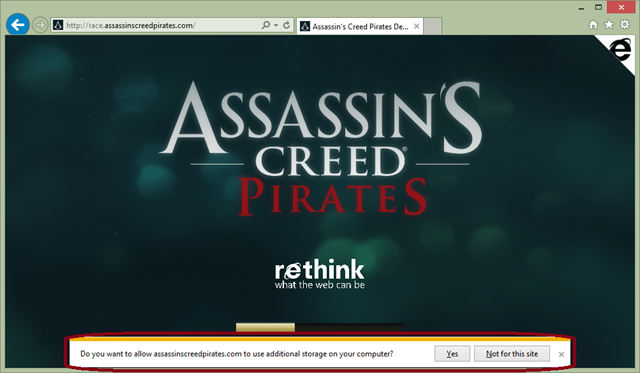
Task: Go back with the blue arrow button
Action: pos(18,25)
